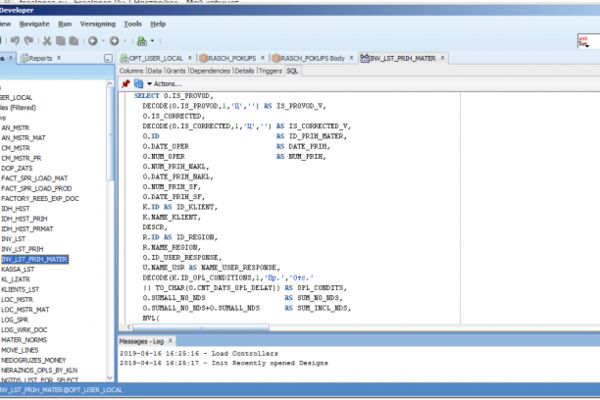Click the 'Load Controllers' log message line
The height and width of the screenshot is (400, 600).
click(199, 353)
